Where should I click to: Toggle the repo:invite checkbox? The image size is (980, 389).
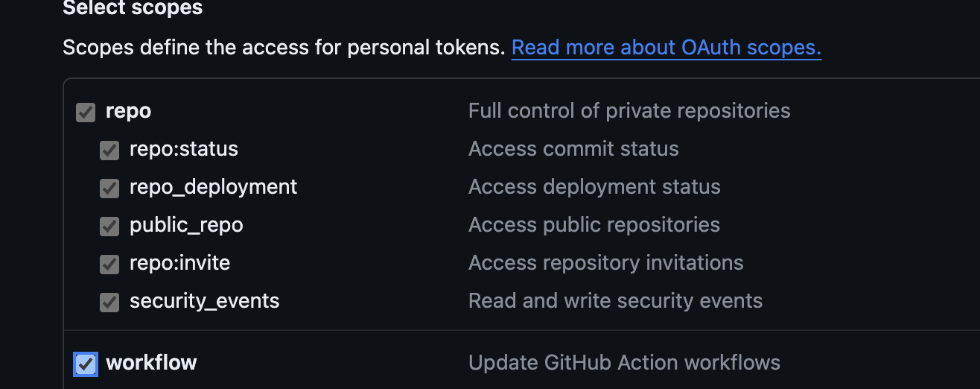[x=109, y=264]
